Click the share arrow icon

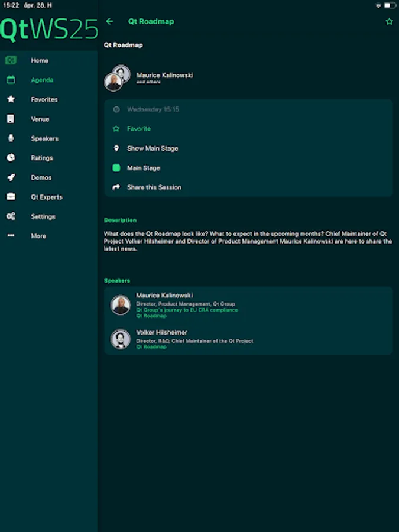tap(116, 187)
